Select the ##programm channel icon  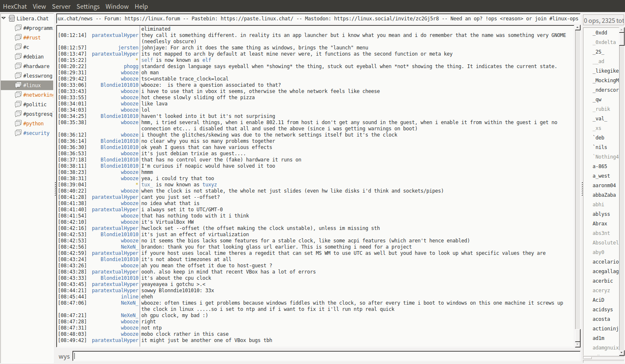pos(18,28)
